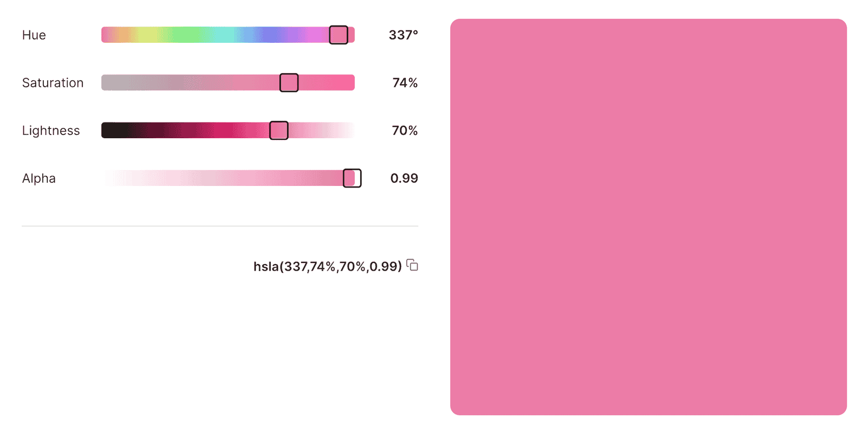Select the Lightness slider handle
This screenshot has height=437, width=868.
279,131
